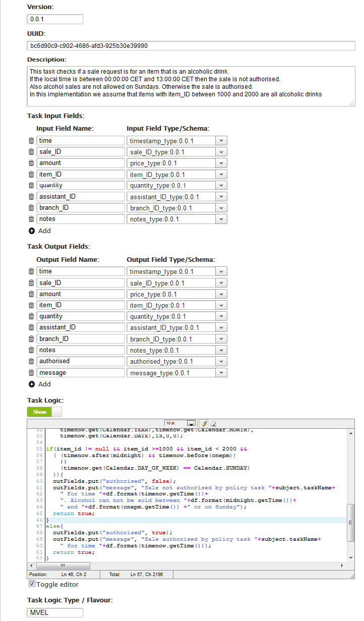364x621 pixels.
Task: Click into the UUID input field
Action: point(191,45)
